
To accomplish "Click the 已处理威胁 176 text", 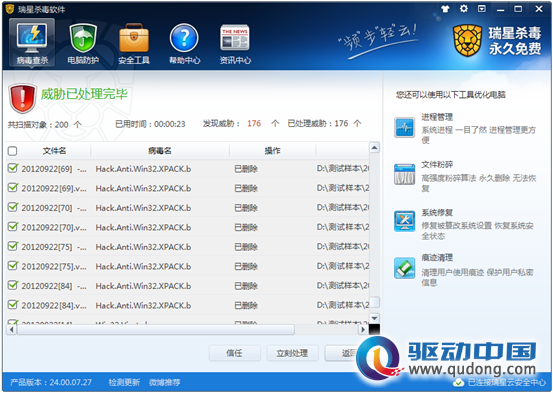I will (x=324, y=123).
